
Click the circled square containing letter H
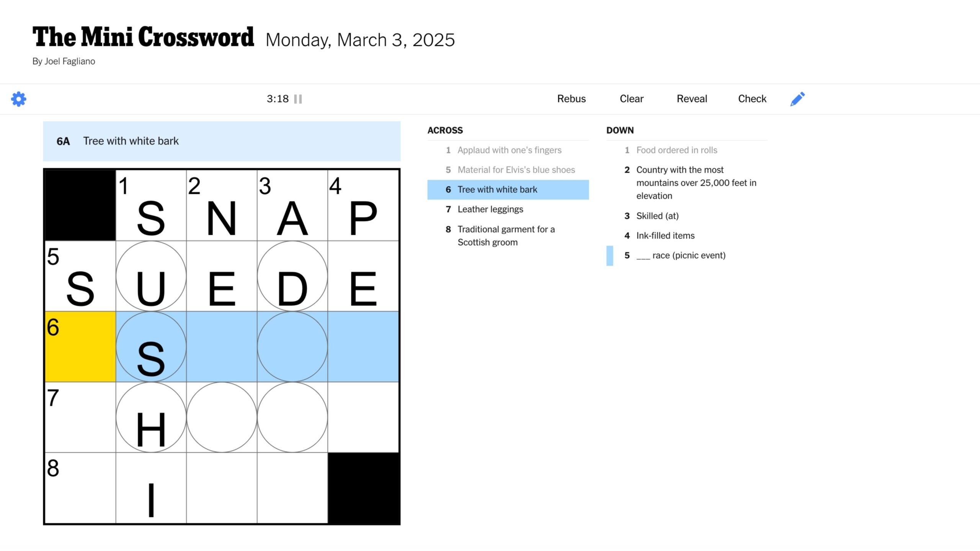click(151, 417)
